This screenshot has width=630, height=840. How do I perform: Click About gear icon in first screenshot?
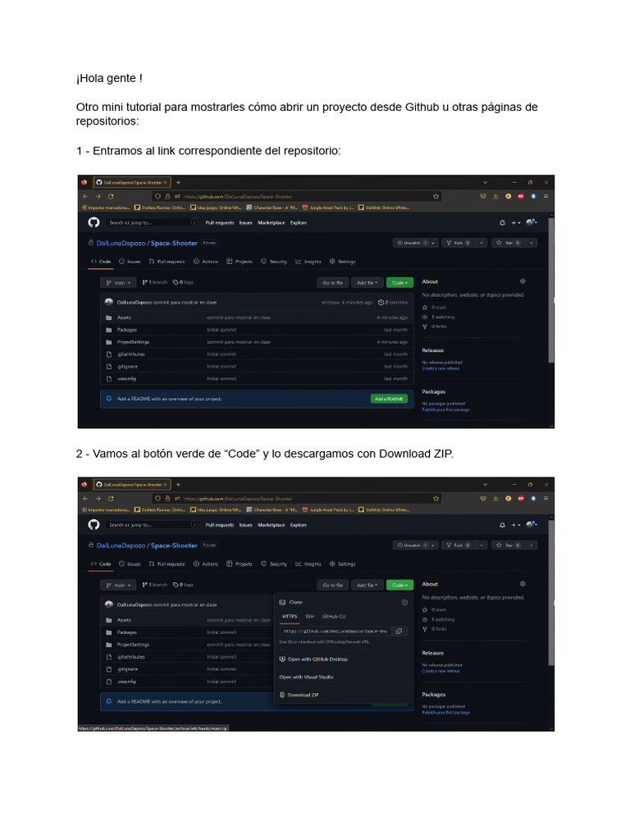coord(523,281)
